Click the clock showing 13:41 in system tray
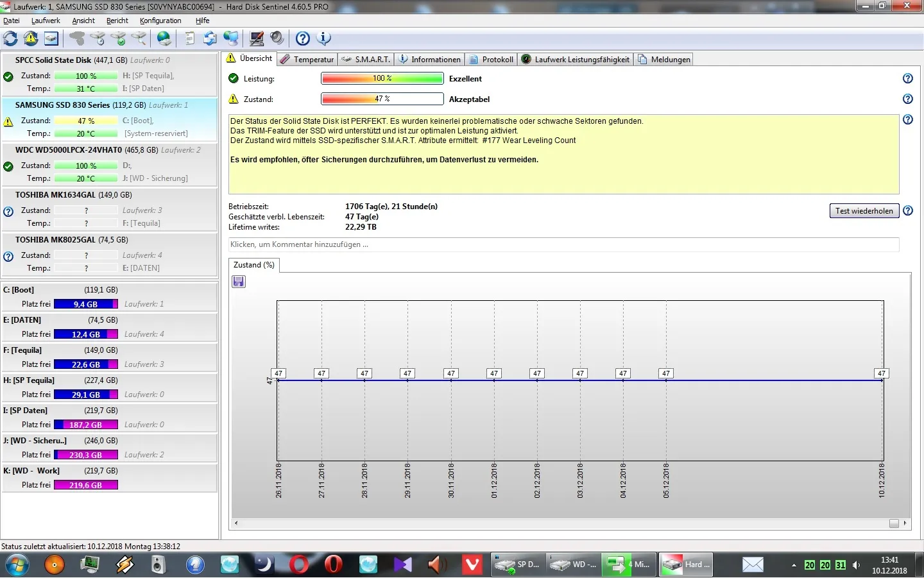The height and width of the screenshot is (578, 924). point(889,560)
